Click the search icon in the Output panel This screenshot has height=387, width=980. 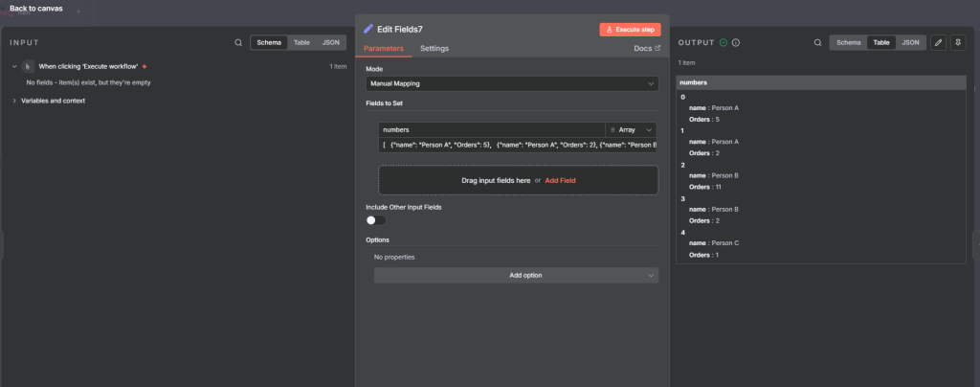coord(817,43)
